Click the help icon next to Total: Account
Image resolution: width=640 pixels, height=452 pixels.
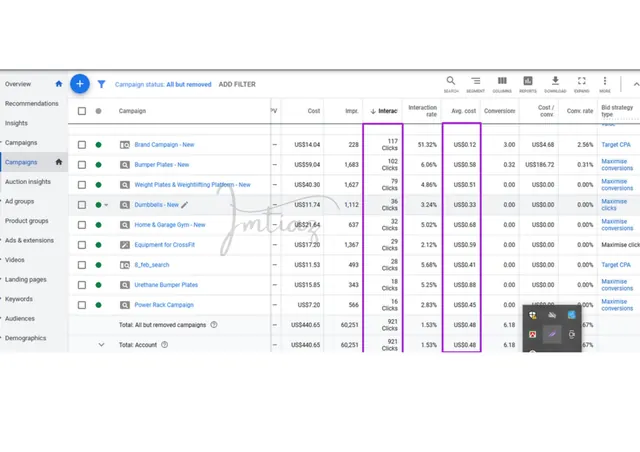tap(164, 345)
